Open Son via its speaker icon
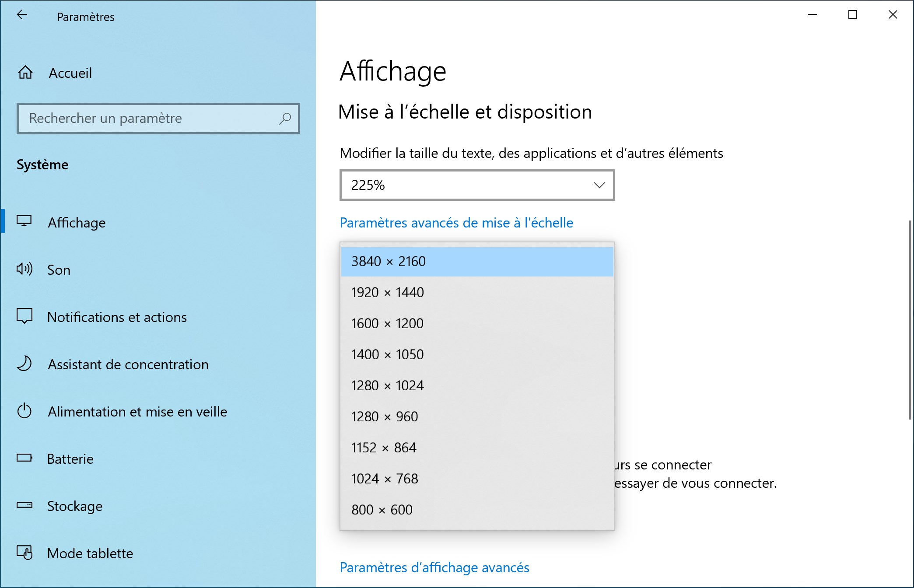The width and height of the screenshot is (914, 588). [x=25, y=269]
